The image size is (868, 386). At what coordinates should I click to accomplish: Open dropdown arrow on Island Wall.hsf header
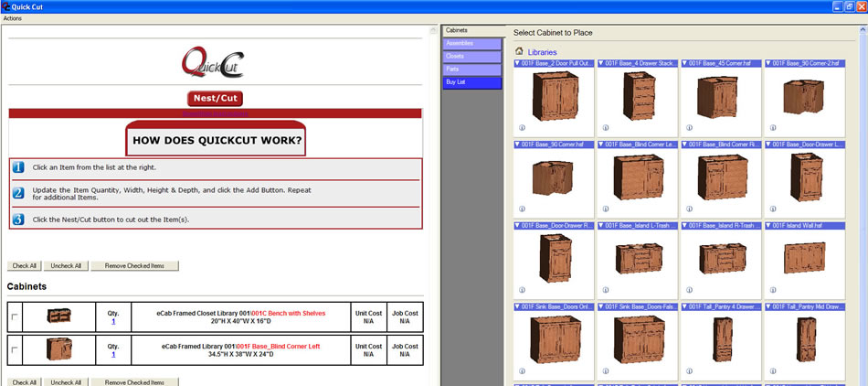(768, 226)
